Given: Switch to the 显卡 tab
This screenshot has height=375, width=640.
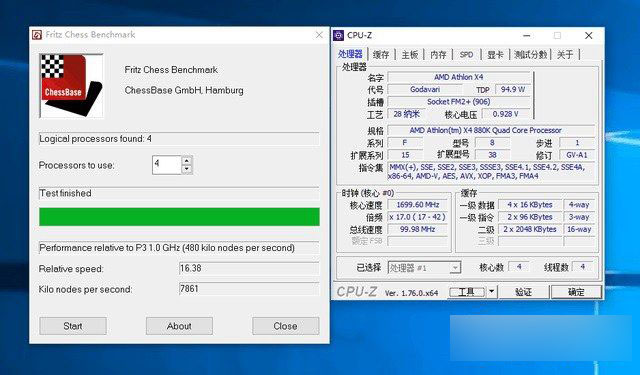Looking at the screenshot, I should click(495, 55).
